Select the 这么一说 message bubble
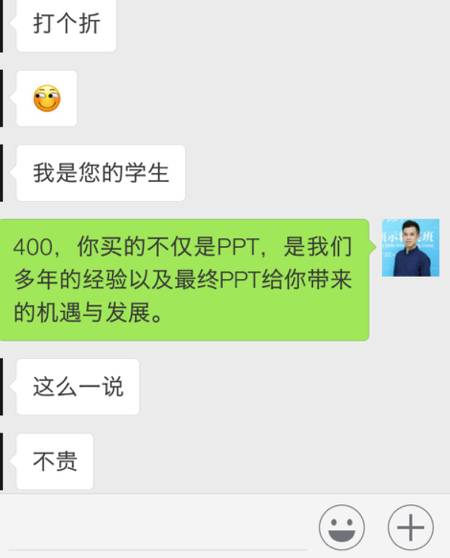The image size is (450, 558). (x=78, y=386)
